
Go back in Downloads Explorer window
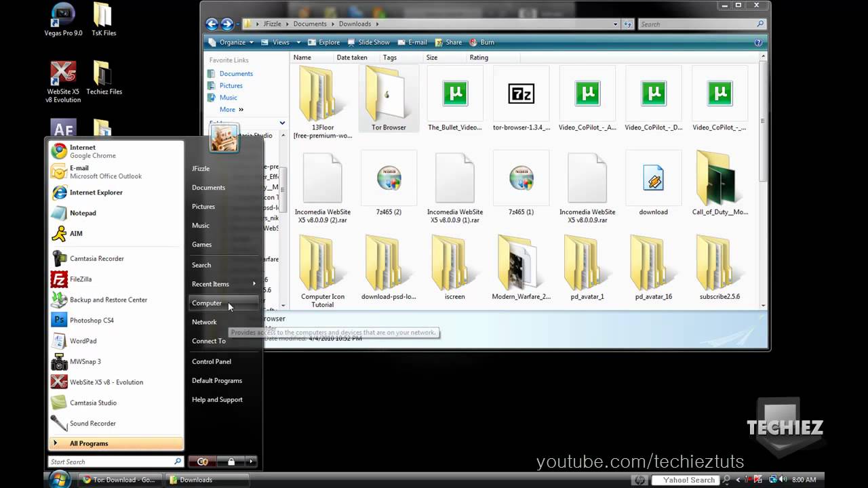point(212,24)
